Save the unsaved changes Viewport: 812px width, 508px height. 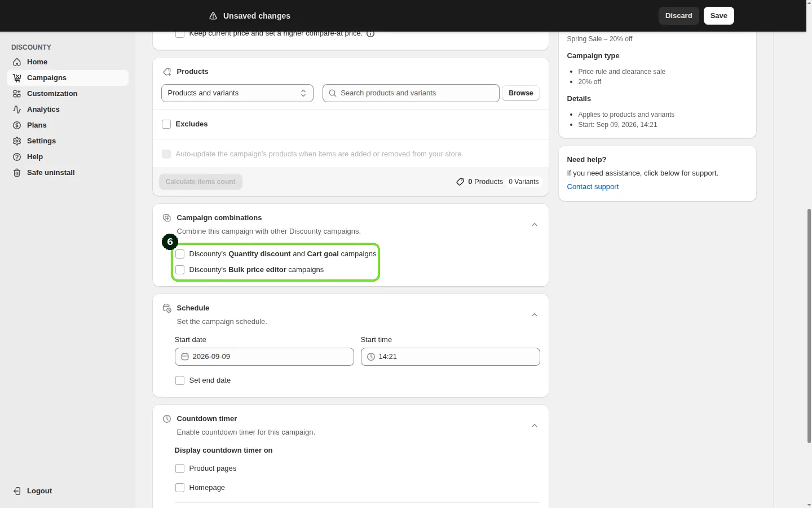click(719, 16)
